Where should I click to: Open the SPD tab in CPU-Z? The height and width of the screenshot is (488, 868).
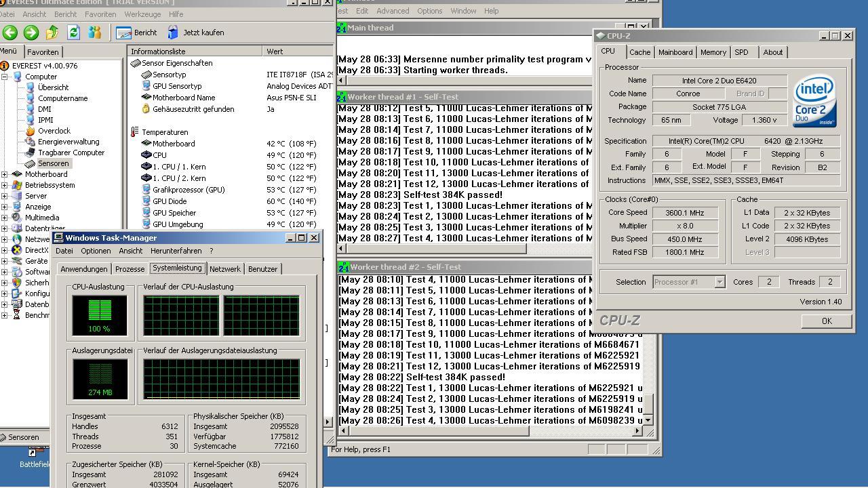(x=741, y=52)
